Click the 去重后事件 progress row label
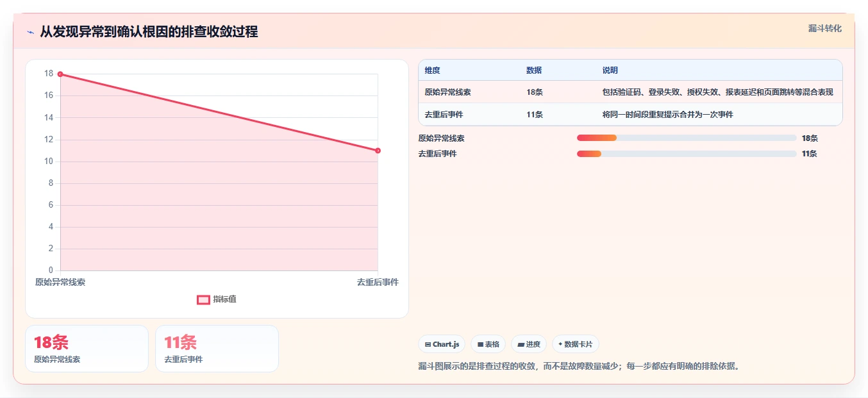The height and width of the screenshot is (398, 868). click(437, 154)
